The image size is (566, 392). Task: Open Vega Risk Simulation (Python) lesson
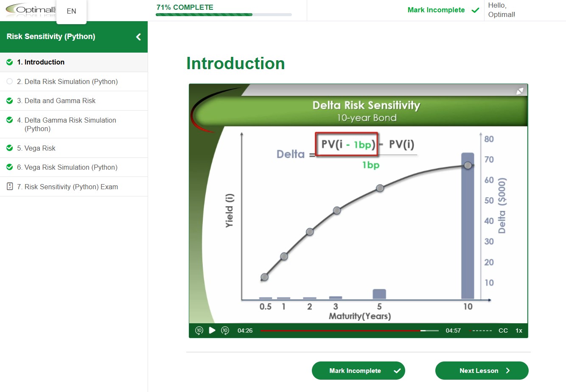71,167
